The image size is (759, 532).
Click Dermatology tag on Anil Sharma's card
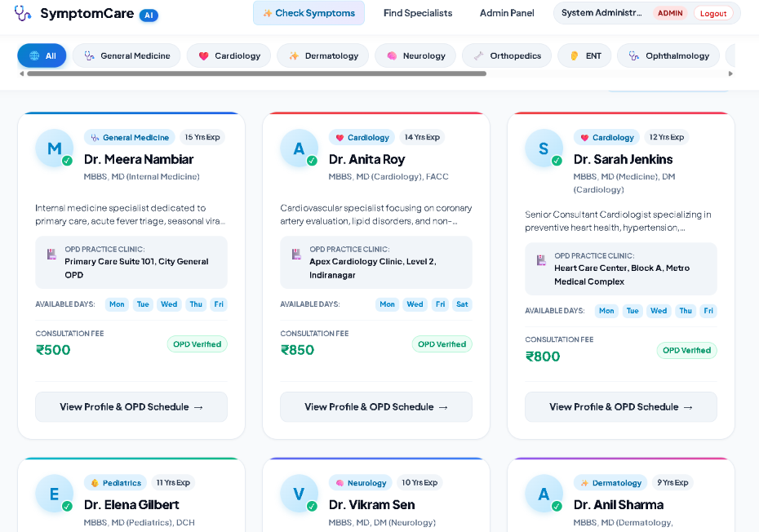pyautogui.click(x=610, y=482)
